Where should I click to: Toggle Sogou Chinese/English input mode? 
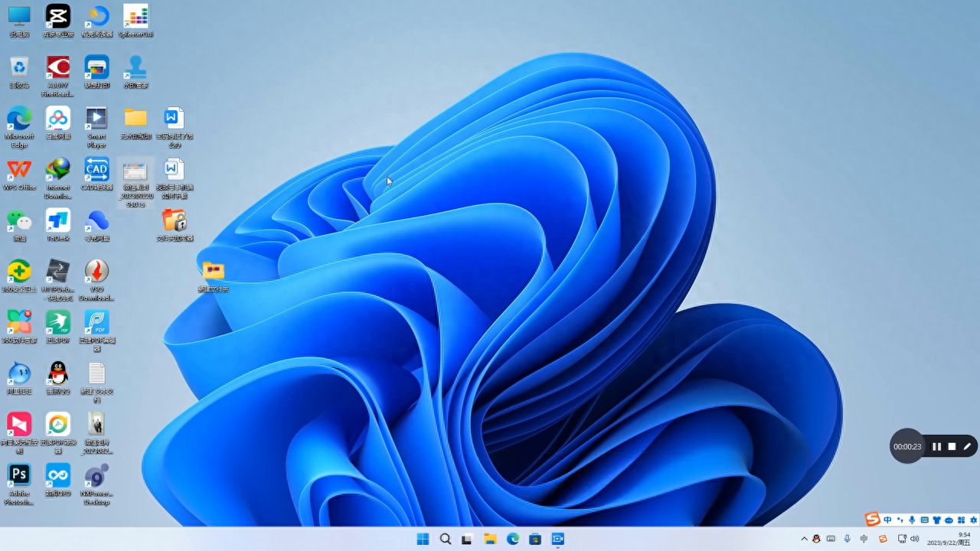coord(887,520)
